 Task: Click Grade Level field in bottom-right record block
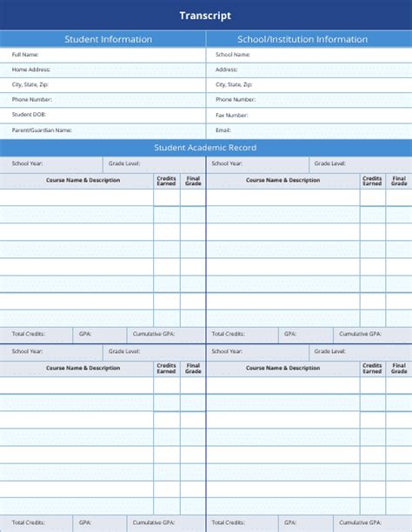pos(361,352)
